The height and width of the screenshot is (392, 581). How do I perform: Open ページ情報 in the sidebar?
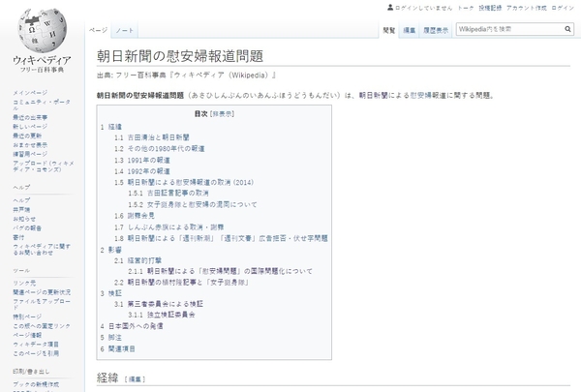pyautogui.click(x=27, y=335)
